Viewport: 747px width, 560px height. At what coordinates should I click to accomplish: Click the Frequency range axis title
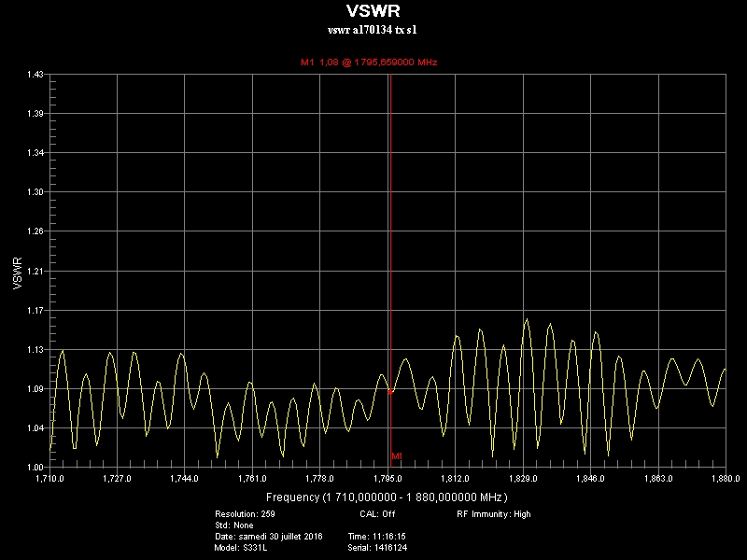[387, 497]
